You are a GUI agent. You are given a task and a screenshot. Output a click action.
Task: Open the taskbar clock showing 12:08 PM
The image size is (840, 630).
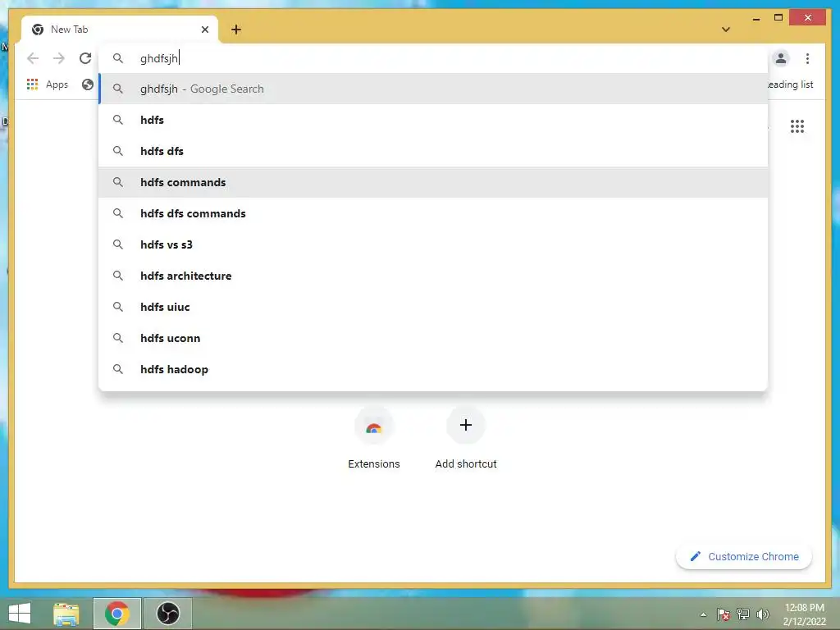(x=804, y=614)
